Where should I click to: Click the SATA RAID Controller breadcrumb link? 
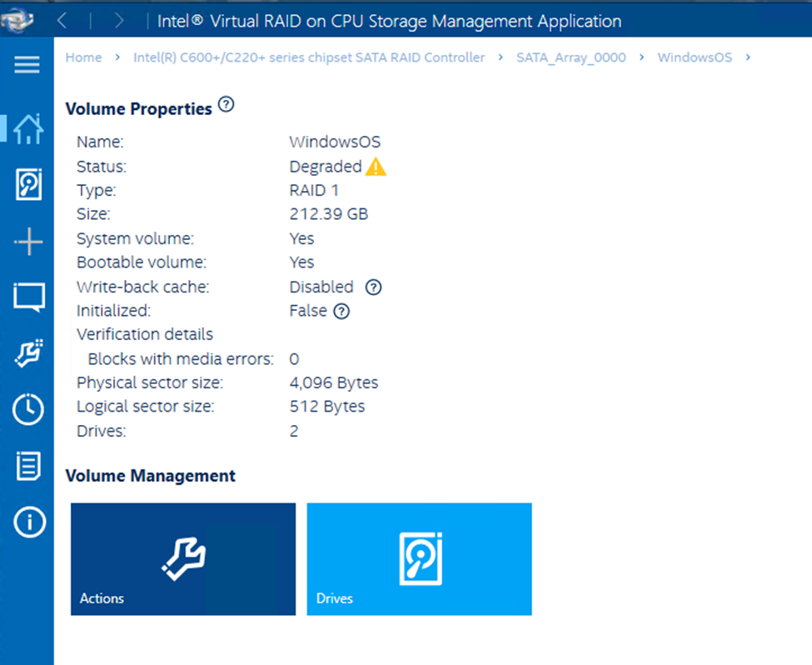(309, 57)
